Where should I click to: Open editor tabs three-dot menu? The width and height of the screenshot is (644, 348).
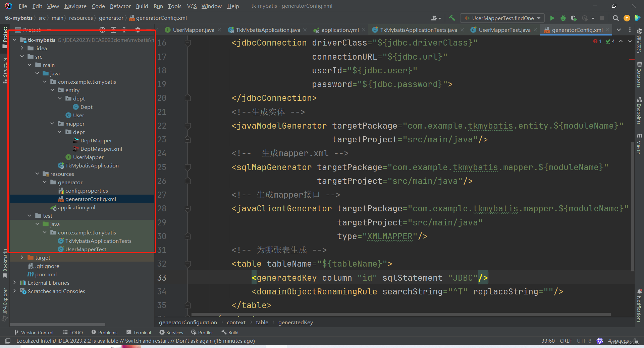click(630, 30)
